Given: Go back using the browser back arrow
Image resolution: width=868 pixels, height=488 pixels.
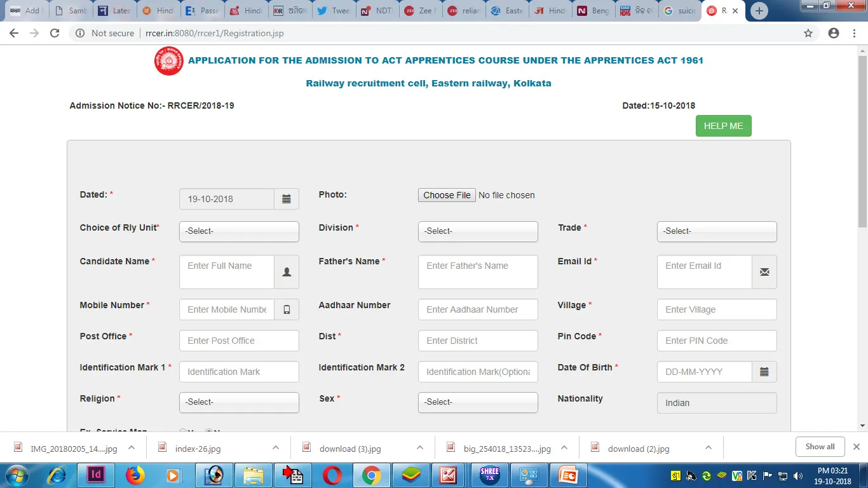Looking at the screenshot, I should coord(14,33).
